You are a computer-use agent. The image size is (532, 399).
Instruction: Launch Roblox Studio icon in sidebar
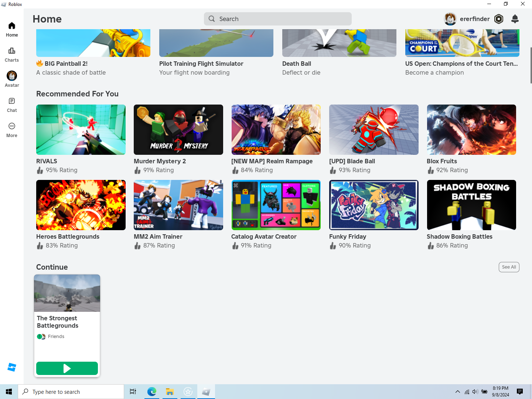pyautogui.click(x=12, y=367)
